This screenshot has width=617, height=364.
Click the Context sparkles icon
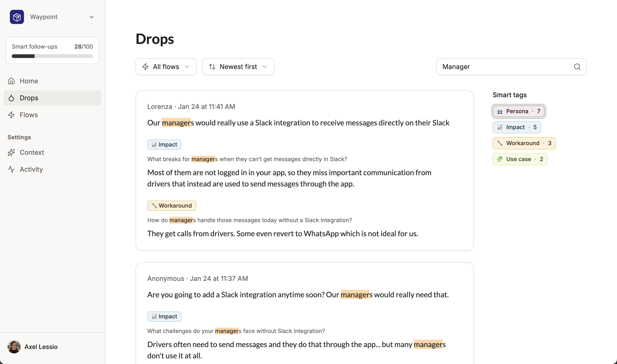[x=11, y=152]
